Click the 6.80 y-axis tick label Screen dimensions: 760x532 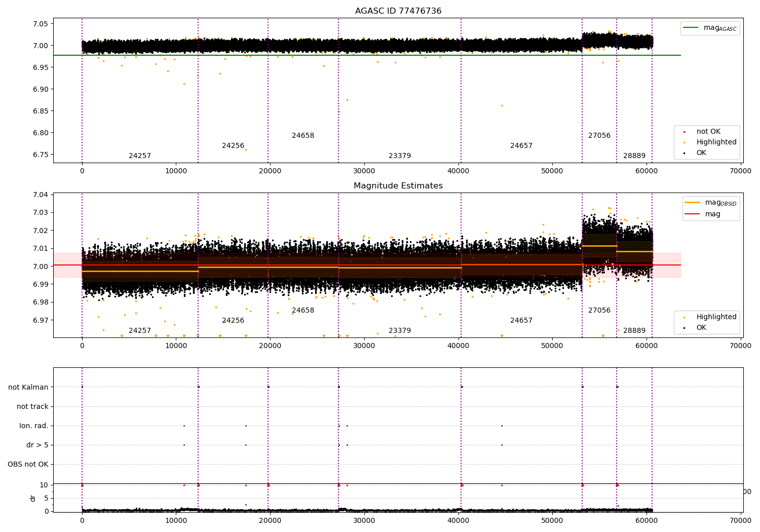coord(41,133)
